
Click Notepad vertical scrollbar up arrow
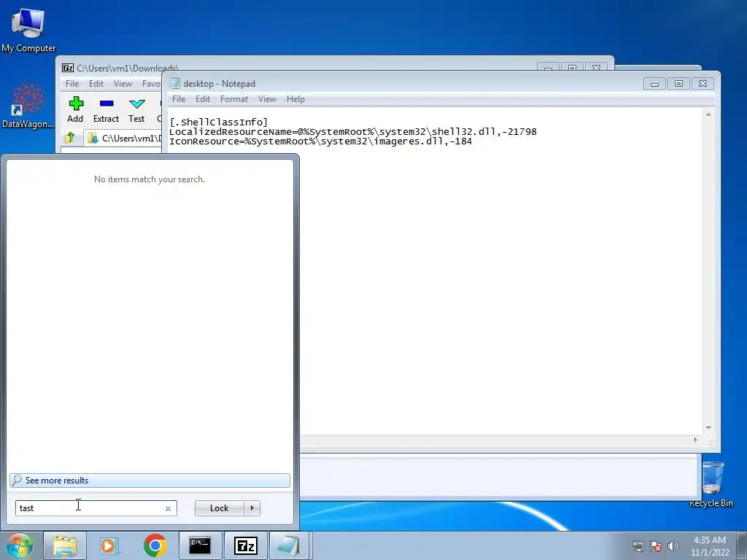click(x=708, y=114)
